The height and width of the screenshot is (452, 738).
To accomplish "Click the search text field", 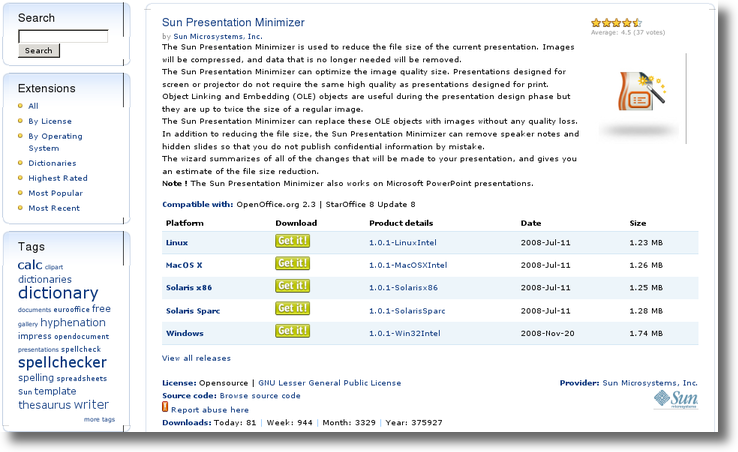I will (x=63, y=36).
